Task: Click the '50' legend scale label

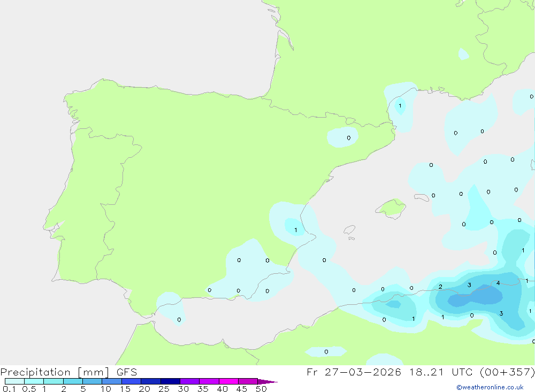Action: click(x=261, y=389)
